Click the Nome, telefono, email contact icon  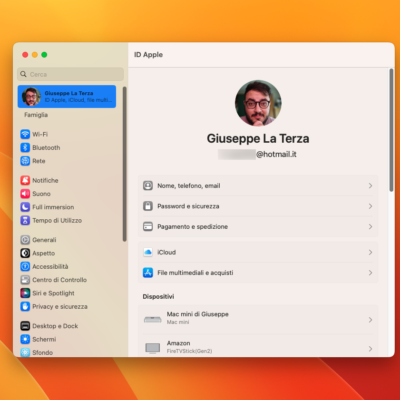tap(148, 186)
